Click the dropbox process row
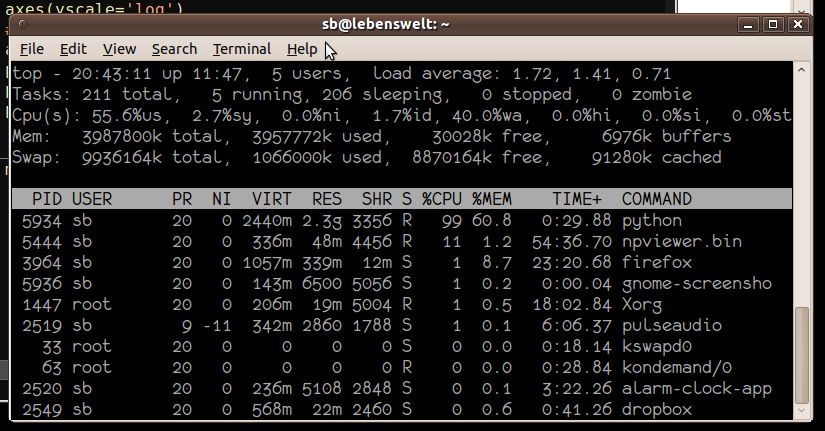This screenshot has height=431, width=825. (x=400, y=410)
